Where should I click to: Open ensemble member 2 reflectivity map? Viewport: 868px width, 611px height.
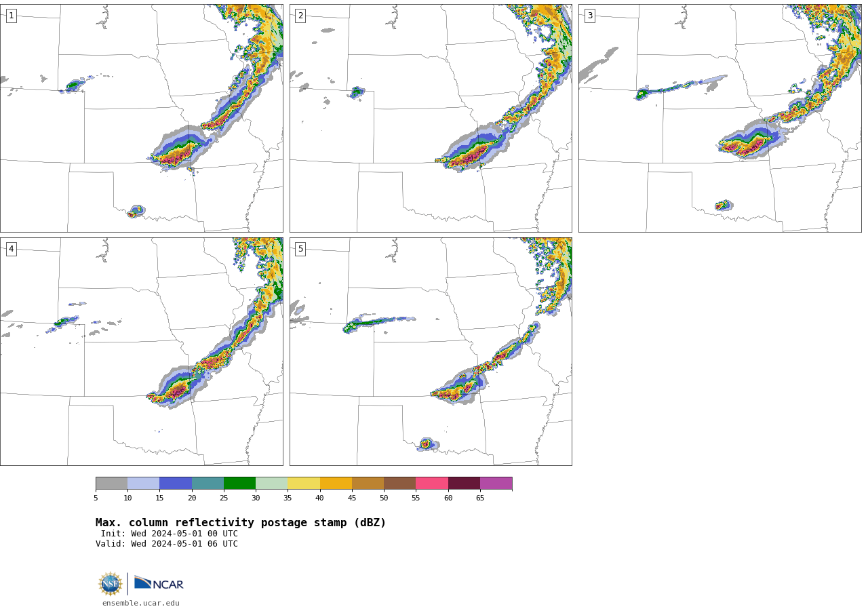point(431,118)
